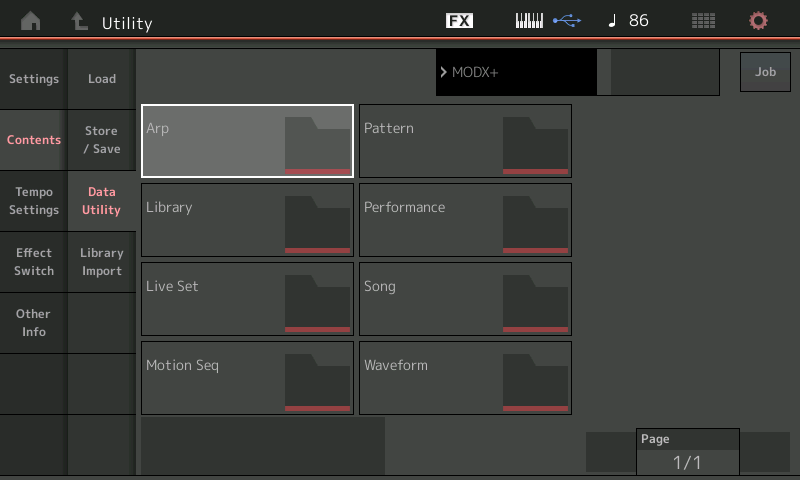This screenshot has height=480, width=800.
Task: Tap the tempo 86 note display
Action: pyautogui.click(x=629, y=21)
